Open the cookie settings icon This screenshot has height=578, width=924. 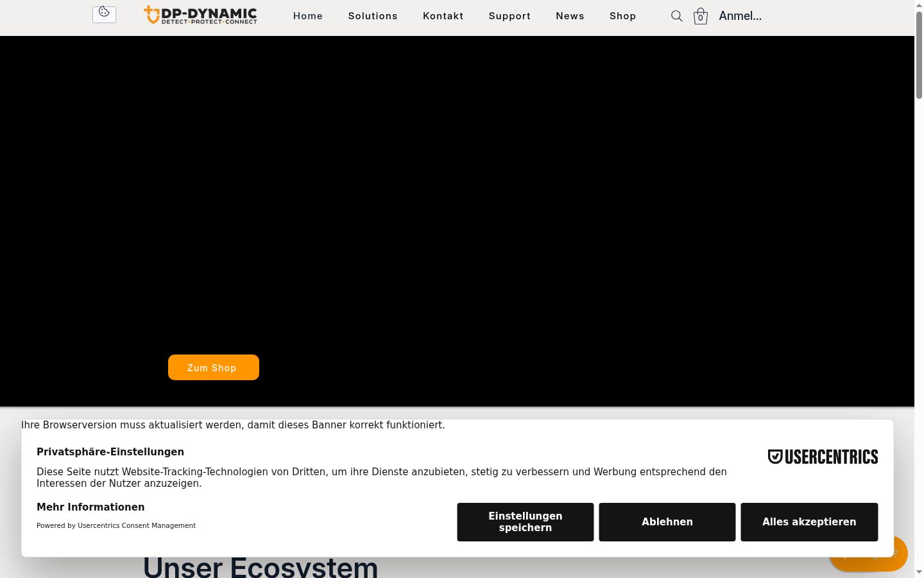coord(104,14)
